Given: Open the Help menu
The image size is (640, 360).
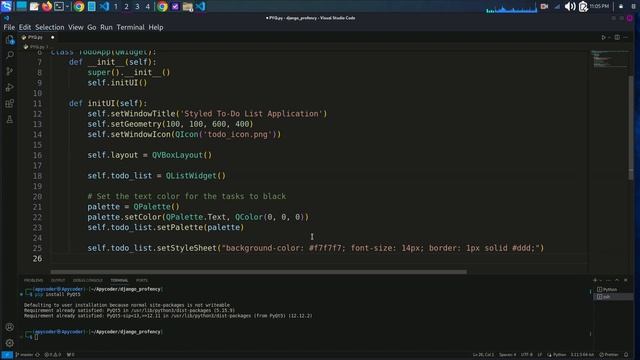Looking at the screenshot, I should pyautogui.click(x=156, y=27).
